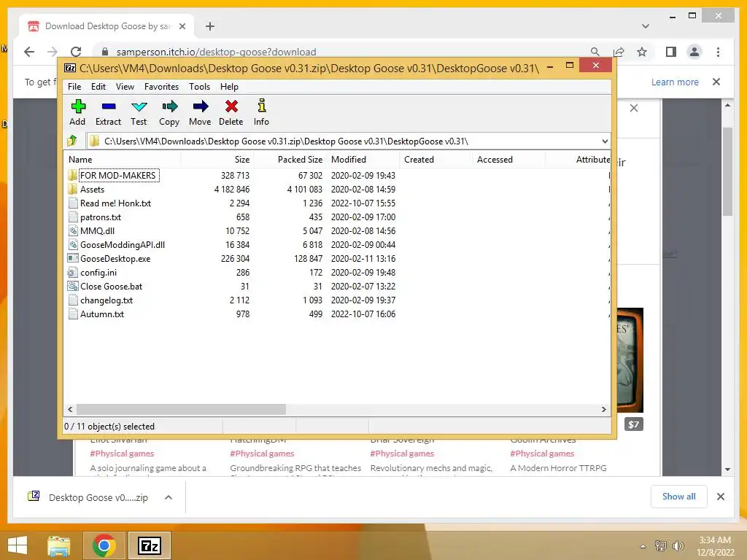Click the red Delete icon
This screenshot has width=747, height=560.
coord(231,106)
